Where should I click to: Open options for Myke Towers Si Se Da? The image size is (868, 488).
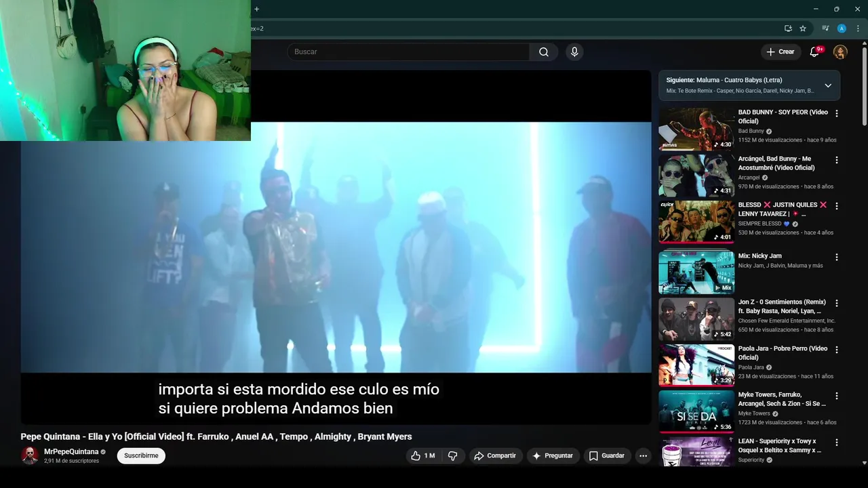[x=836, y=396]
